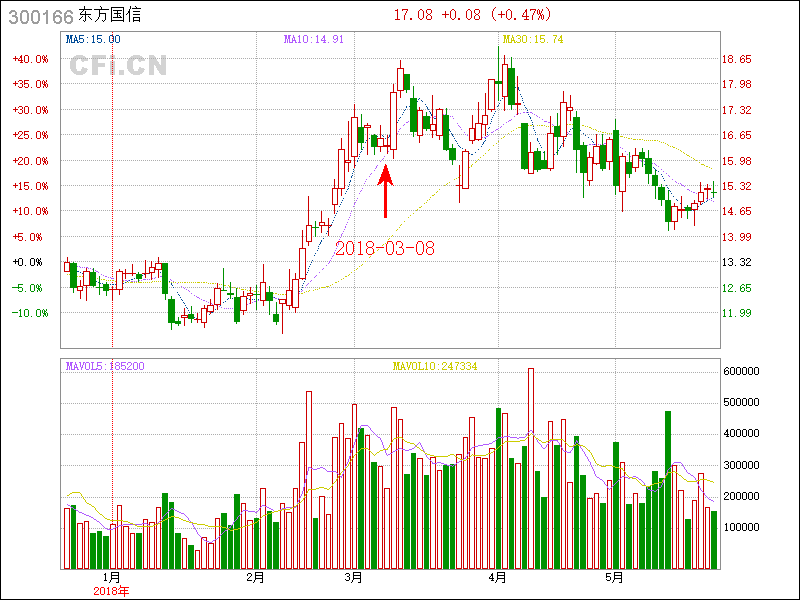
Task: Select the MA10:14.91 indicator label
Action: pos(314,40)
